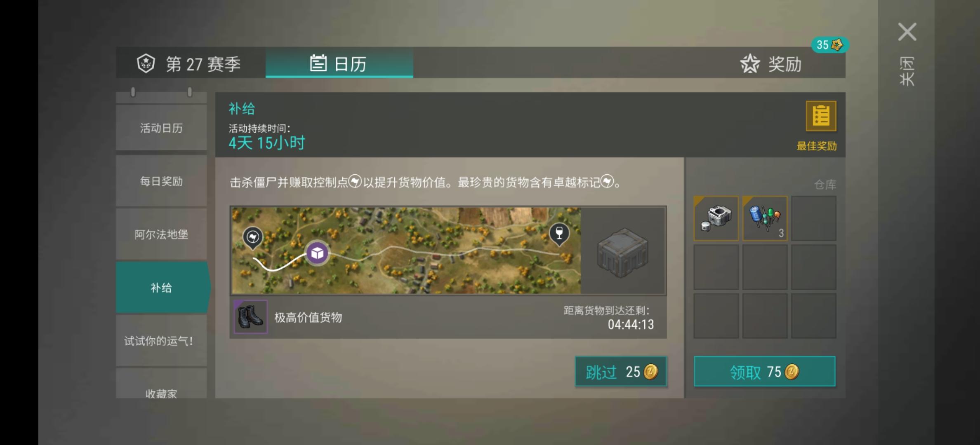The width and height of the screenshot is (980, 445).
Task: Tap the 35 star points badge
Action: (829, 45)
